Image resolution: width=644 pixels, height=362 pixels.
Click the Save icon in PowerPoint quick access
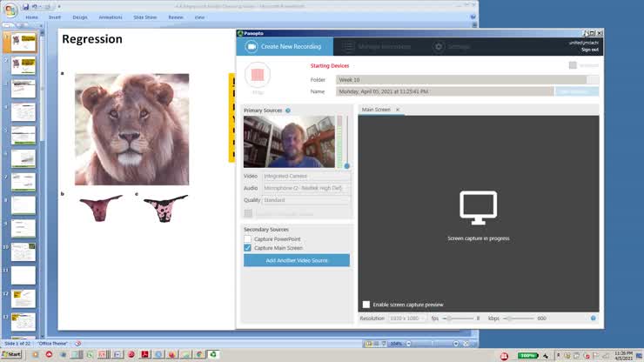[26, 7]
